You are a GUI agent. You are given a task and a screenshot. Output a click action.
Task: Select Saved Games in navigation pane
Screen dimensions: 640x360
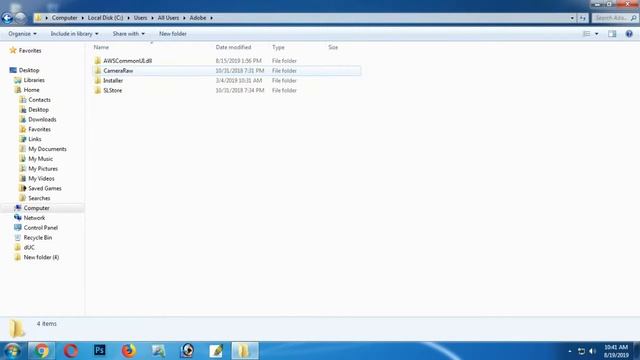click(x=44, y=188)
